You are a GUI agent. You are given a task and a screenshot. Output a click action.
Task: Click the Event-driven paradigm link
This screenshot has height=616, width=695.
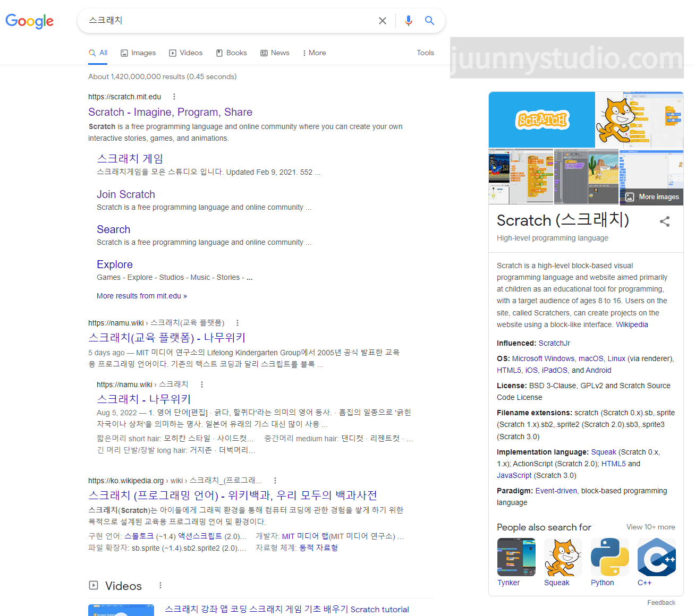pos(556,491)
